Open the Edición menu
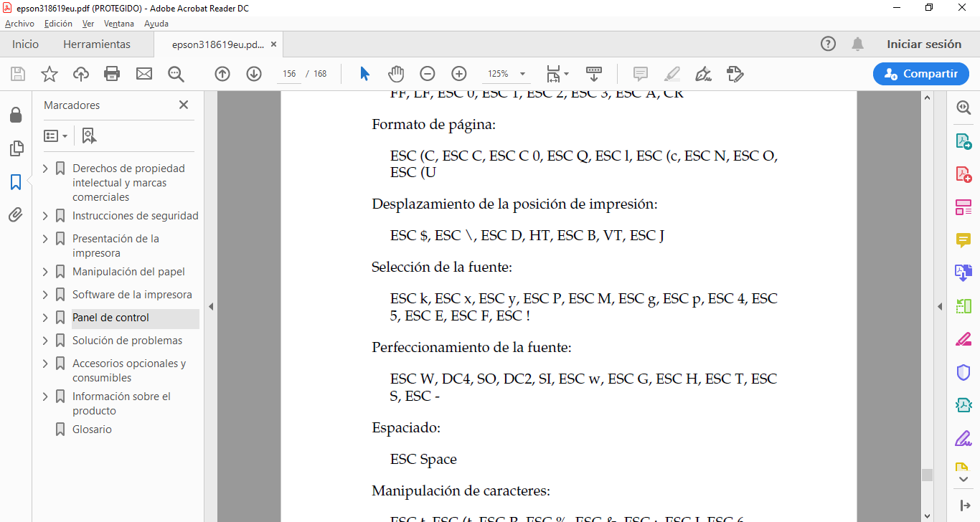Image resolution: width=980 pixels, height=522 pixels. coord(58,24)
